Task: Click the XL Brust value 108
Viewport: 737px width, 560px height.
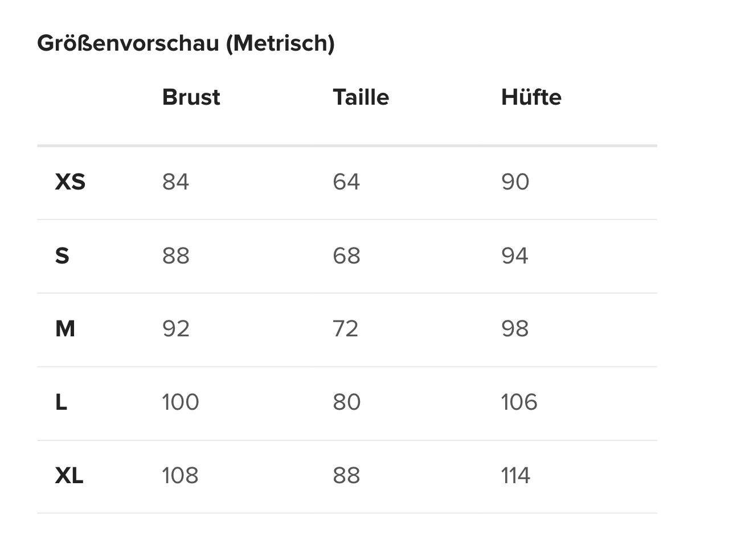Action: tap(180, 476)
